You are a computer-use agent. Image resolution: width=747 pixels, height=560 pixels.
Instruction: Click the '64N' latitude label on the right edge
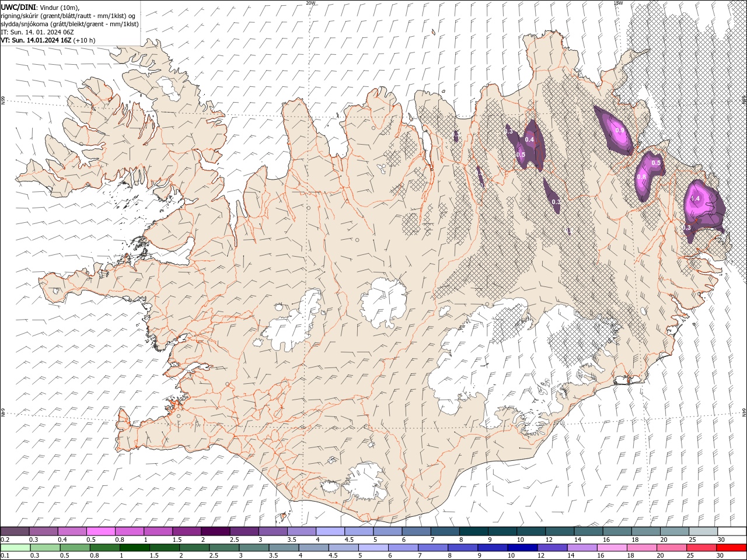pyautogui.click(x=744, y=412)
